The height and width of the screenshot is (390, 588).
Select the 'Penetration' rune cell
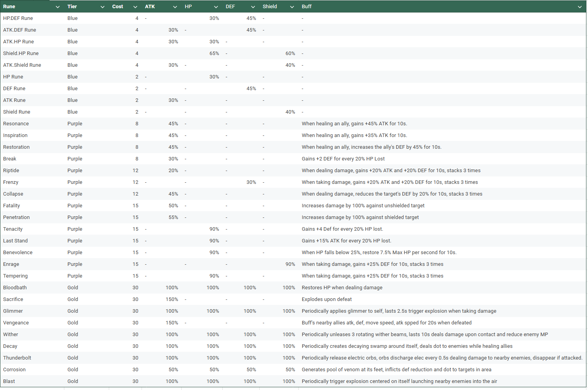(32, 217)
